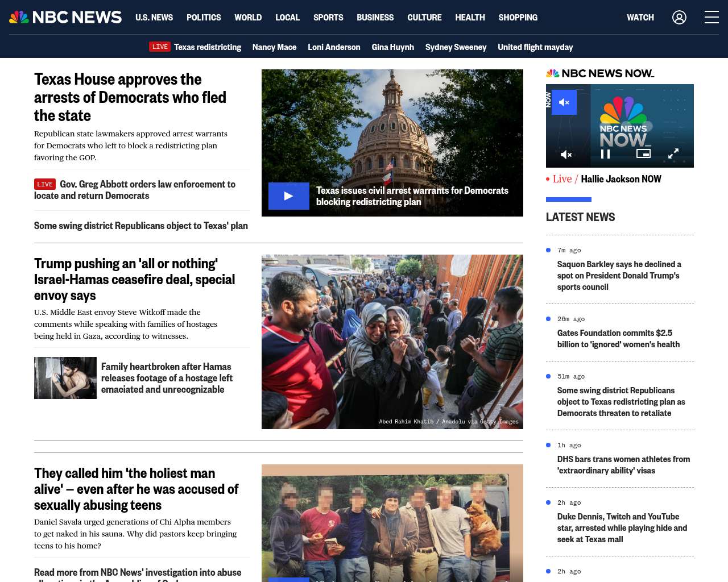Open the Shopping section
728x582 pixels.
(x=518, y=18)
